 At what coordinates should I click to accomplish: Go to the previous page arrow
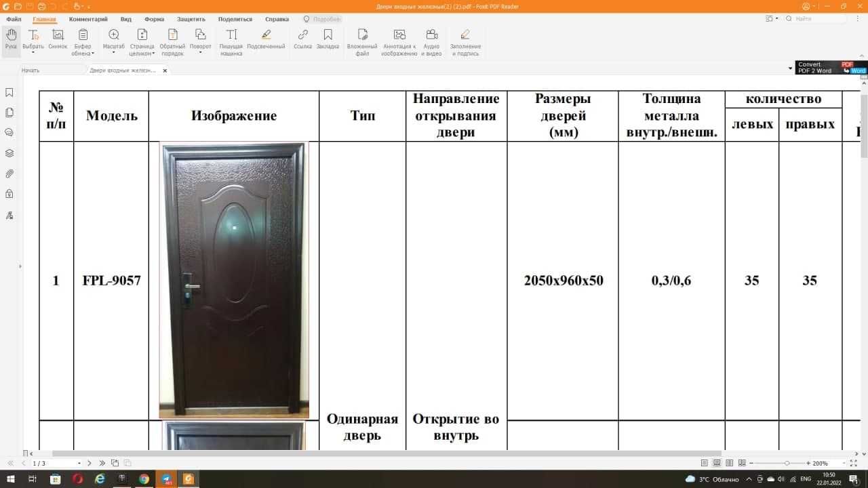[x=22, y=463]
